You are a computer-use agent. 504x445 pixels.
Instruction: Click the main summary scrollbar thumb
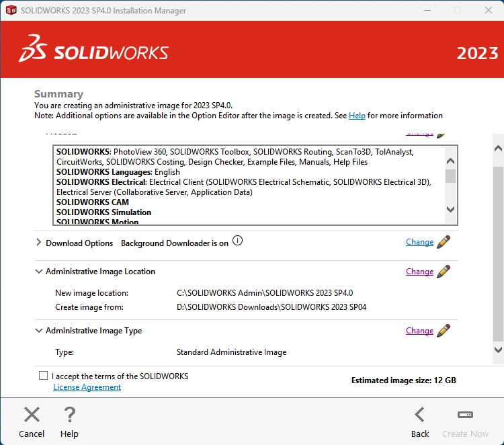[x=498, y=254]
